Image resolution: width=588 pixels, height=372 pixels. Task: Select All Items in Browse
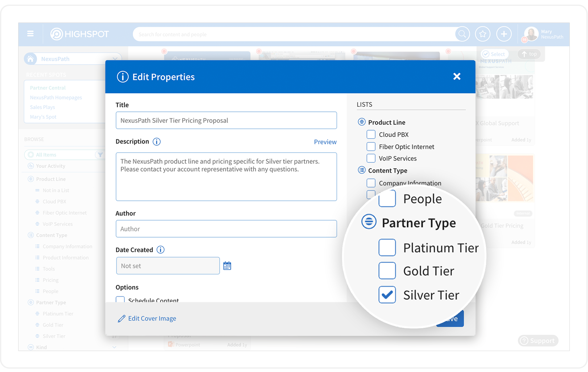[46, 155]
